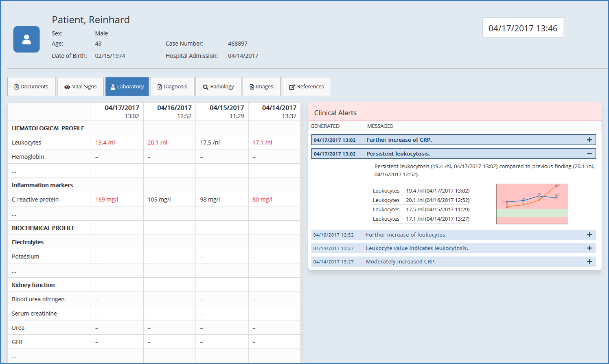Image resolution: width=609 pixels, height=364 pixels.
Task: Open the Diagnosis tab
Action: (172, 87)
